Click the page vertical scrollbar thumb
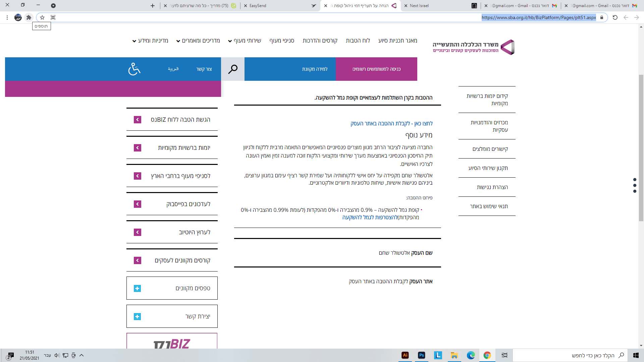This screenshot has height=362, width=644. pyautogui.click(x=641, y=147)
